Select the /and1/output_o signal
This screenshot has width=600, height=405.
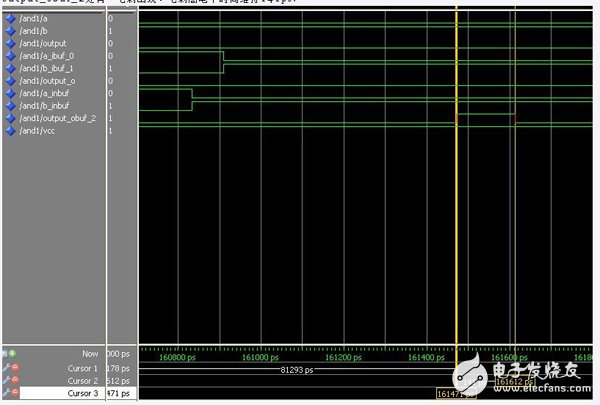click(47, 80)
